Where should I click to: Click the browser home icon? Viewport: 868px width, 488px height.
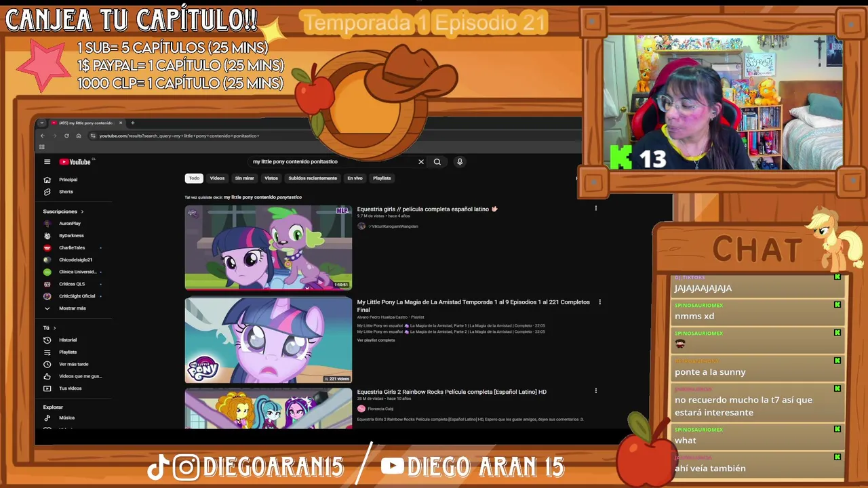click(79, 136)
